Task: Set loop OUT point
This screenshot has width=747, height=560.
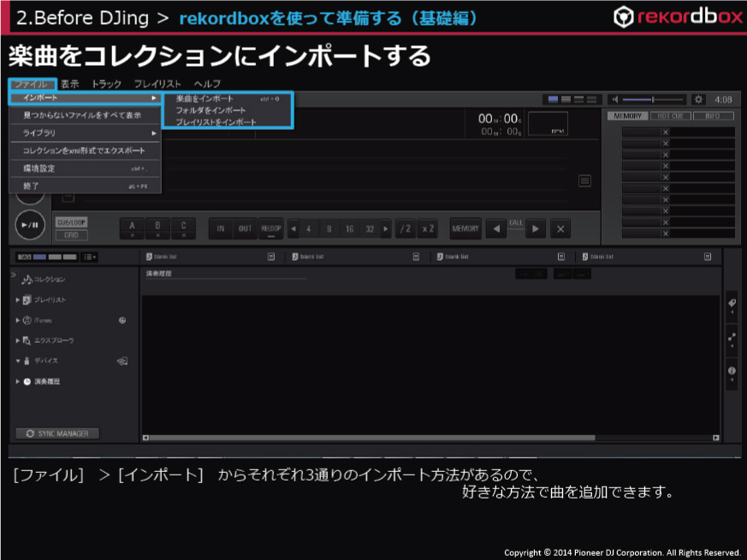Action: (245, 228)
